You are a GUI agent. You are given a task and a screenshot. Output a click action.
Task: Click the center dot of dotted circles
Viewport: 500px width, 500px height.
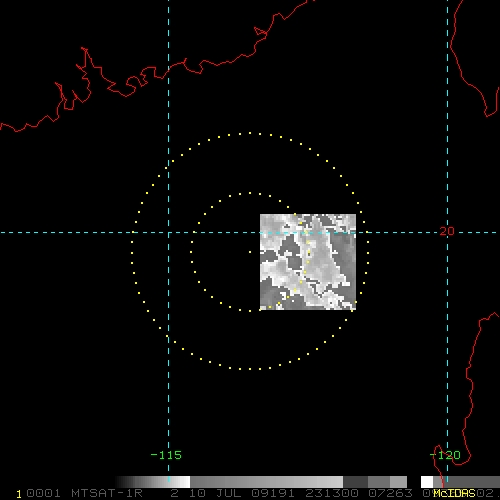(250, 252)
